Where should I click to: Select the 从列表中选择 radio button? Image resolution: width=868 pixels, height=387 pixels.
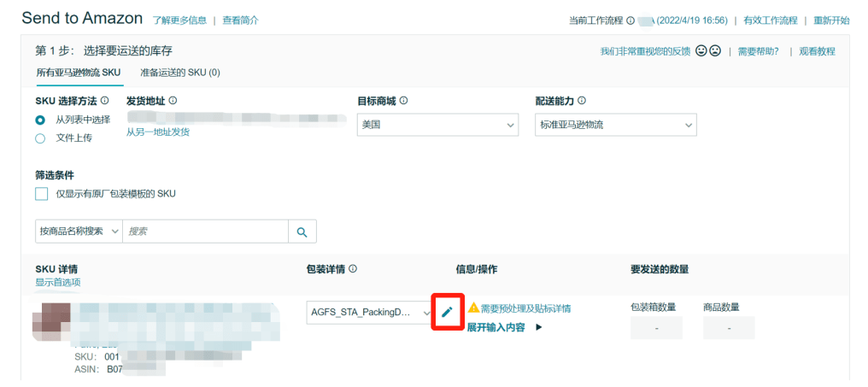click(40, 120)
